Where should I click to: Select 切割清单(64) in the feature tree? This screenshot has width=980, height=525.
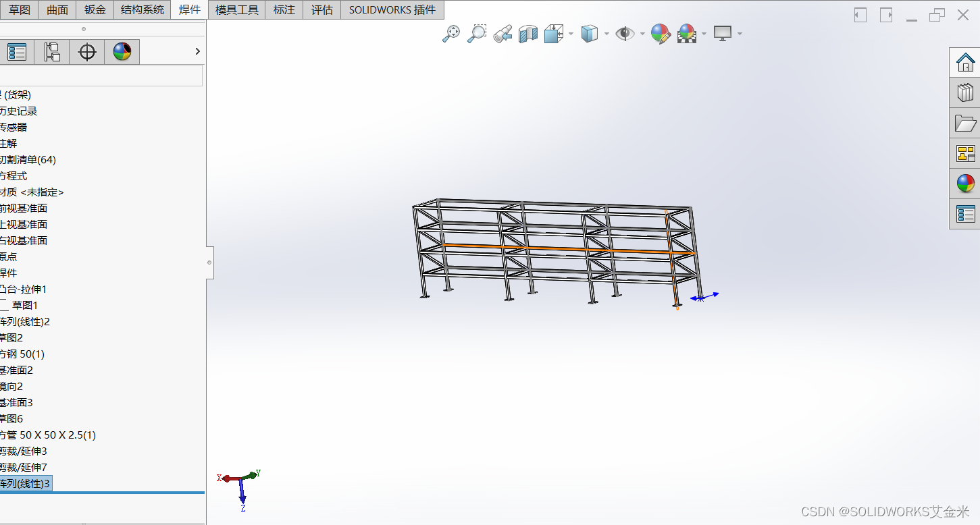pyautogui.click(x=28, y=160)
